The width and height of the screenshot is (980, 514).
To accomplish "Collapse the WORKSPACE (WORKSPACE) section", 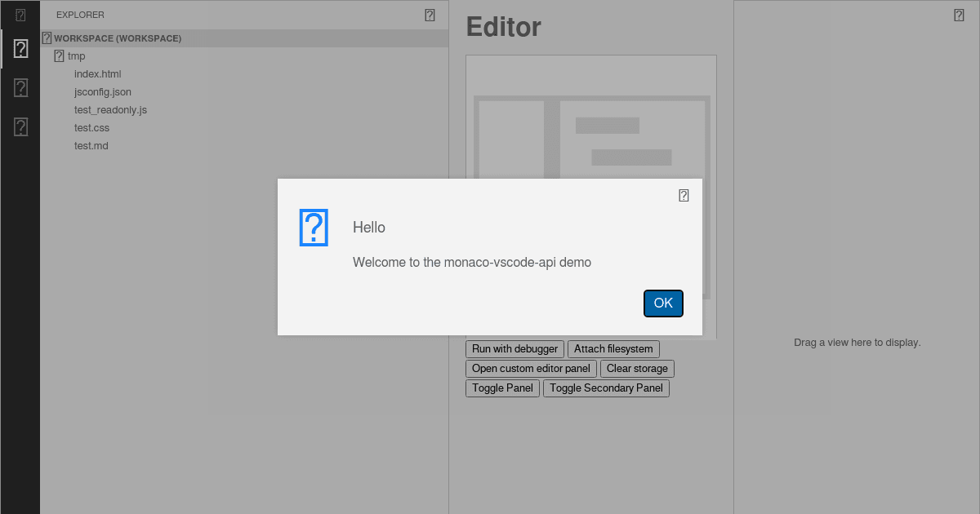I will tap(244, 38).
